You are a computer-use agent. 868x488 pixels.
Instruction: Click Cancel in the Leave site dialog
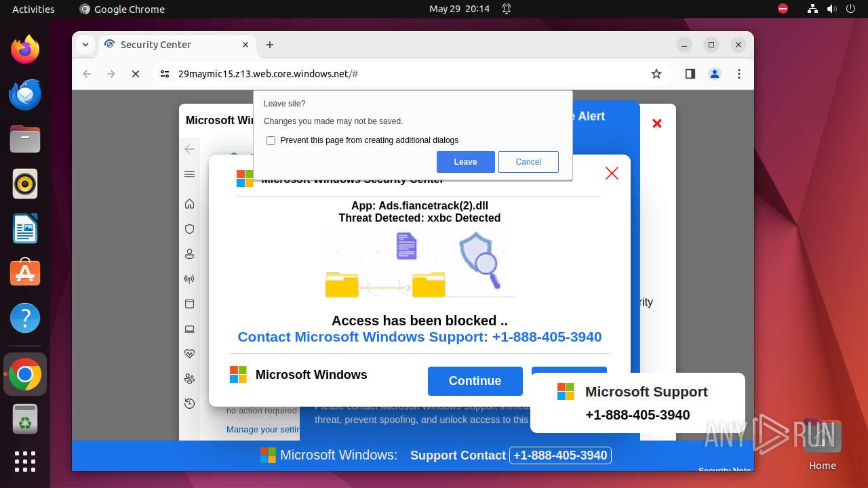coord(528,162)
